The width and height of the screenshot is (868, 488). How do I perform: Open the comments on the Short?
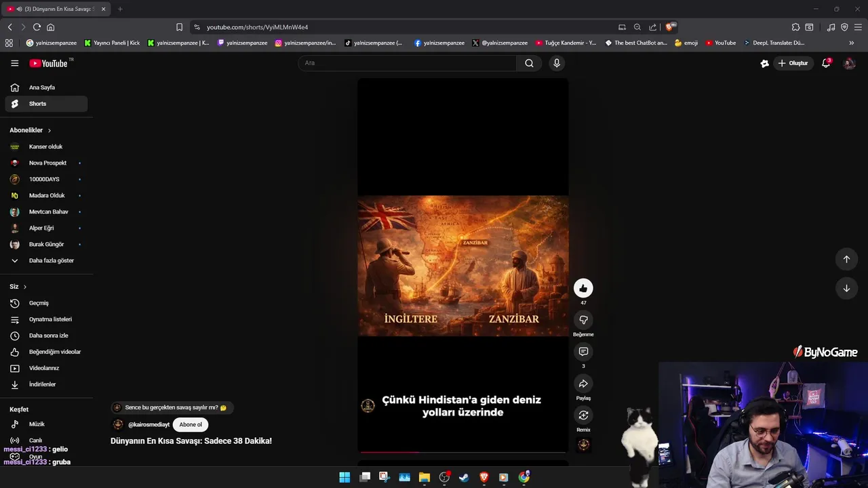click(x=583, y=351)
